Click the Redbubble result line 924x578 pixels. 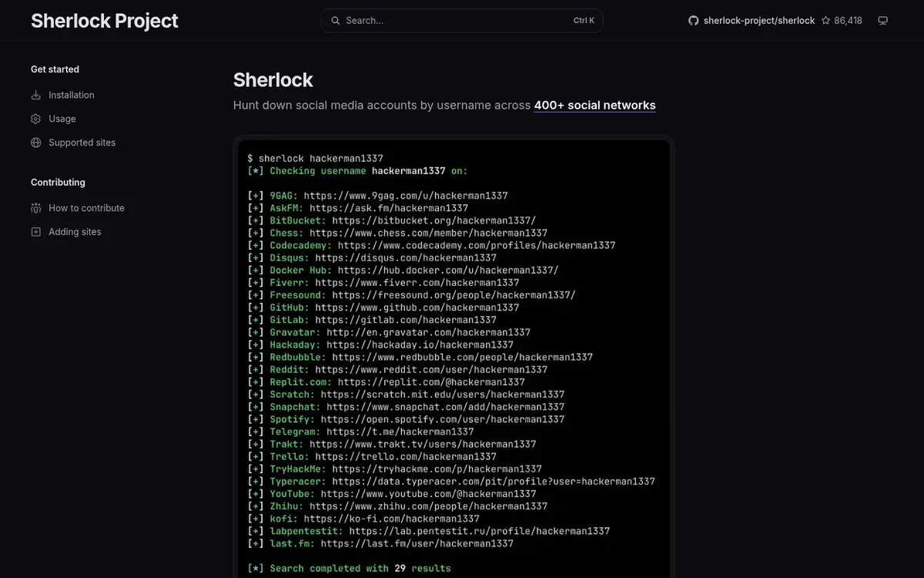tap(420, 357)
